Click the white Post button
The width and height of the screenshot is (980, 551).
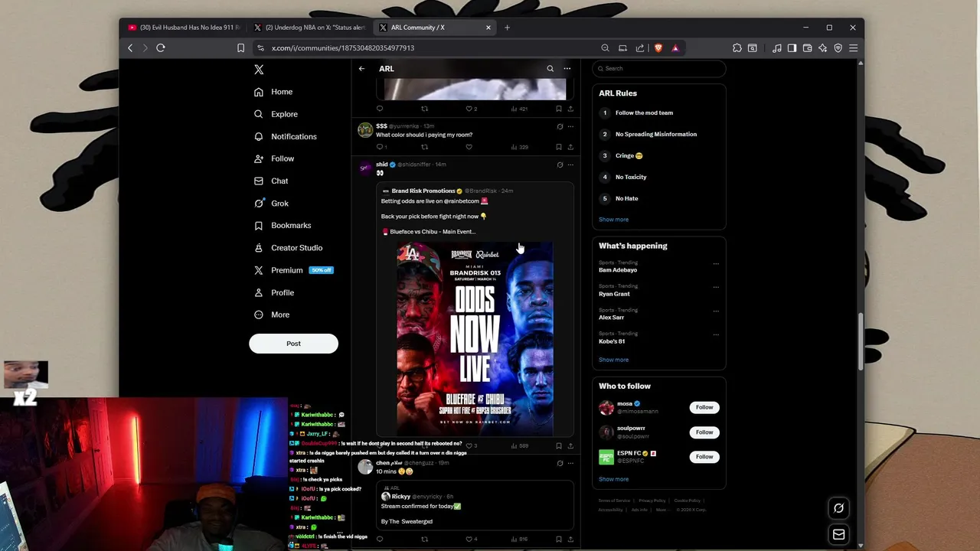click(293, 344)
